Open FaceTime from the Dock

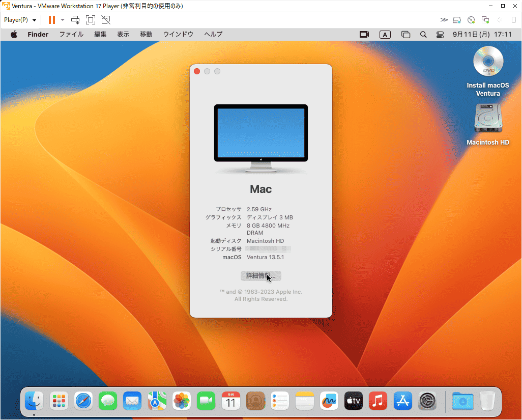pyautogui.click(x=206, y=401)
